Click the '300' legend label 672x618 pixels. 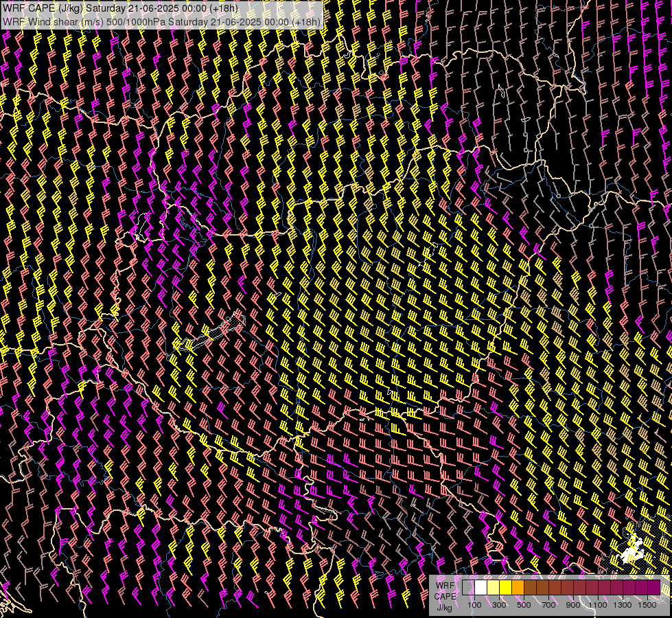click(x=499, y=605)
